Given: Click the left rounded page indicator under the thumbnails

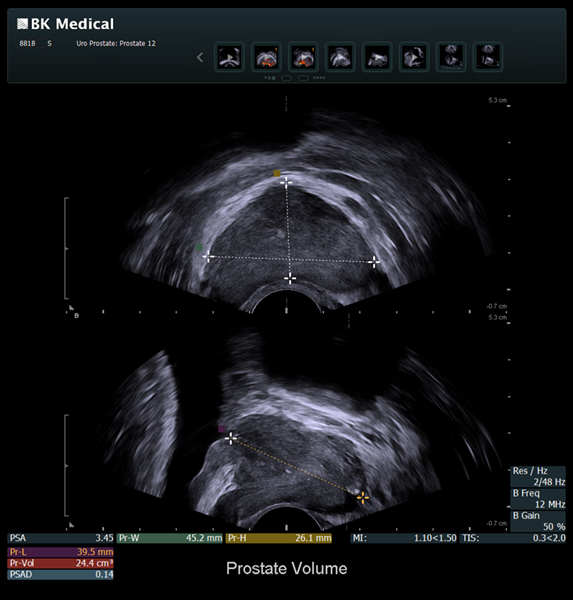Looking at the screenshot, I should (287, 78).
